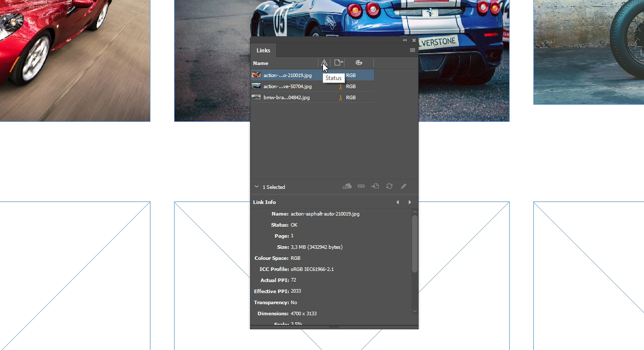Click the ICC Profile value sRGB IEC61966-2.1
The height and width of the screenshot is (350, 644).
pyautogui.click(x=312, y=269)
